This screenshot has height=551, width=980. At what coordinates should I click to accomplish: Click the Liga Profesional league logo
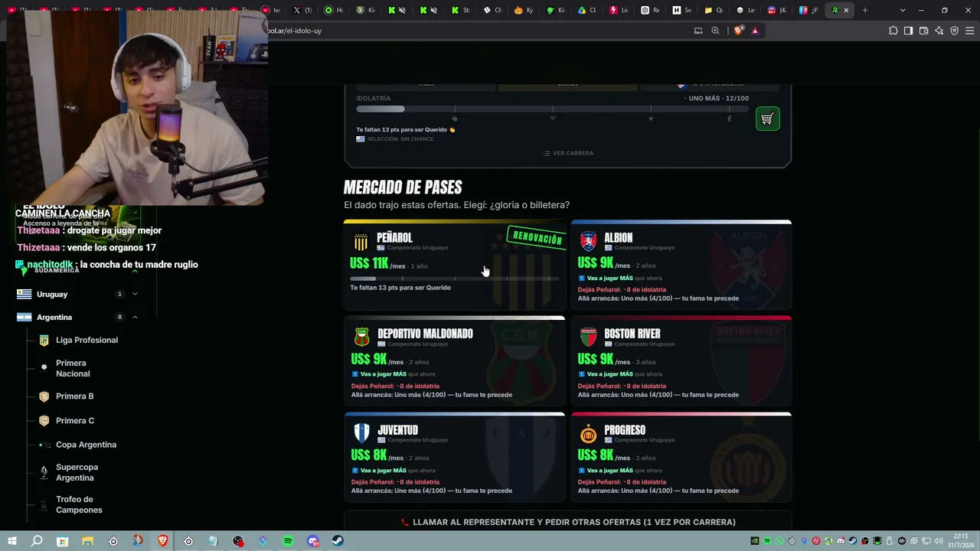[44, 341]
